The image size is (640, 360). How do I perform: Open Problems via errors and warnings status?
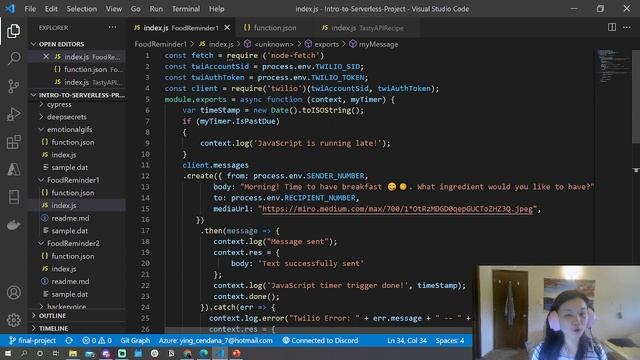[97, 340]
